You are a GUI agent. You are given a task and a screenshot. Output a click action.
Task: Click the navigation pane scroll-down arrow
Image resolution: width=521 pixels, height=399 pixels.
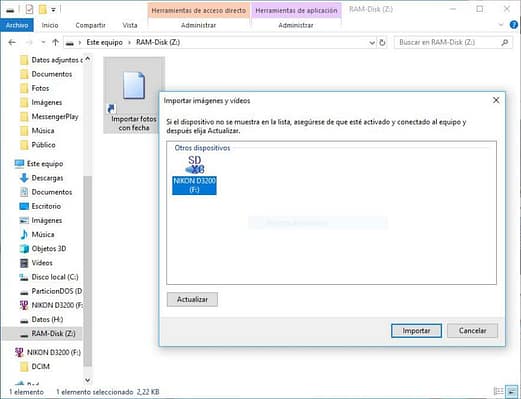(87, 380)
